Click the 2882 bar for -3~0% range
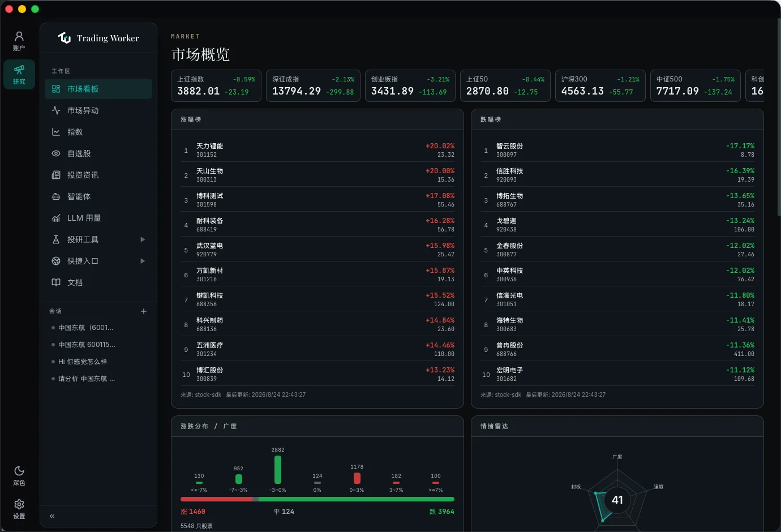781x532 pixels. tap(278, 470)
